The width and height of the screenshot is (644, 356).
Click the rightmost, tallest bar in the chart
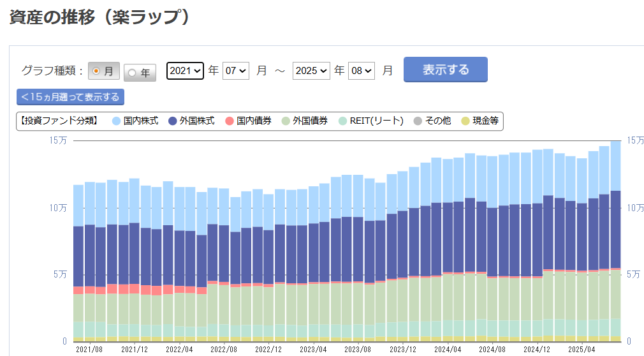tap(616, 241)
